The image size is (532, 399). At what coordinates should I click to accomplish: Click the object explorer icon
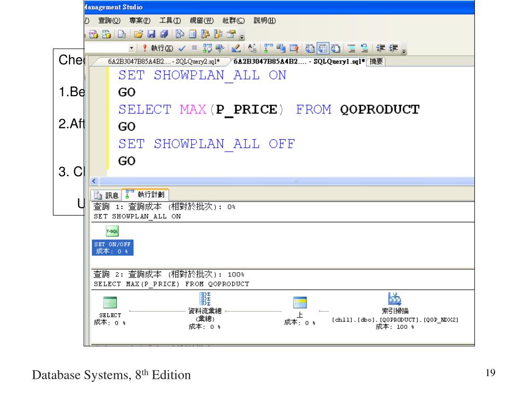point(205,34)
